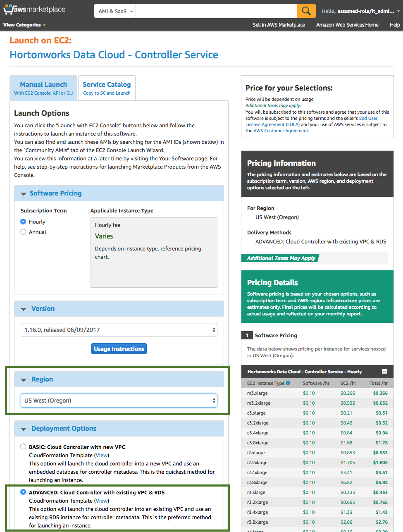The image size is (403, 532).
Task: View the ADVANCED CloudFormation Template
Action: pos(101,501)
